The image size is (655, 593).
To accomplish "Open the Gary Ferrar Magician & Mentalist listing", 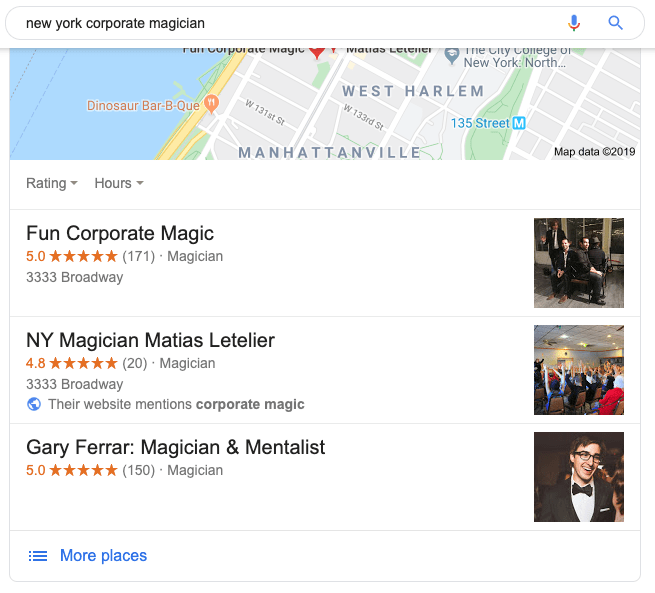I will [x=175, y=447].
